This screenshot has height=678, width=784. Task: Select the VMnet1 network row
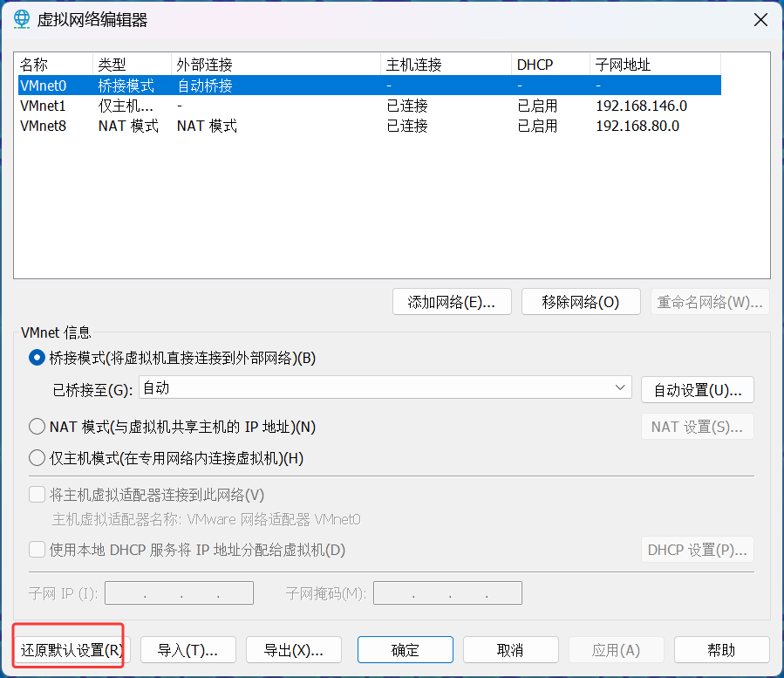[x=370, y=106]
